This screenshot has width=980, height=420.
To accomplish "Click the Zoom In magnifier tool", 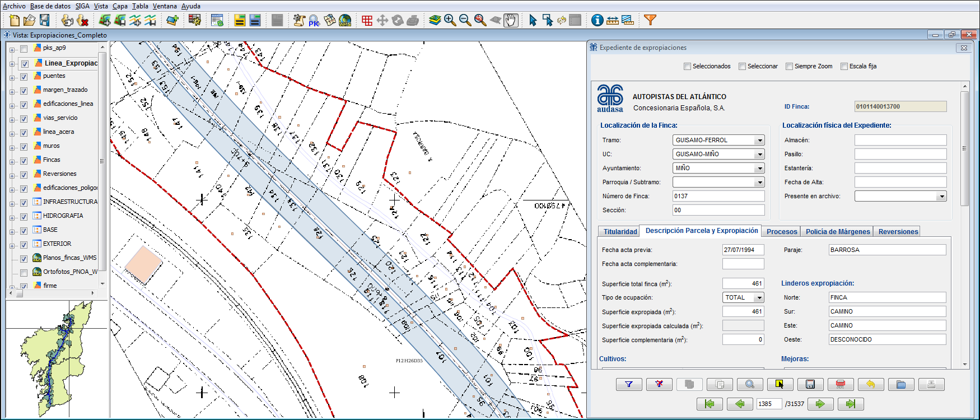I will click(450, 21).
